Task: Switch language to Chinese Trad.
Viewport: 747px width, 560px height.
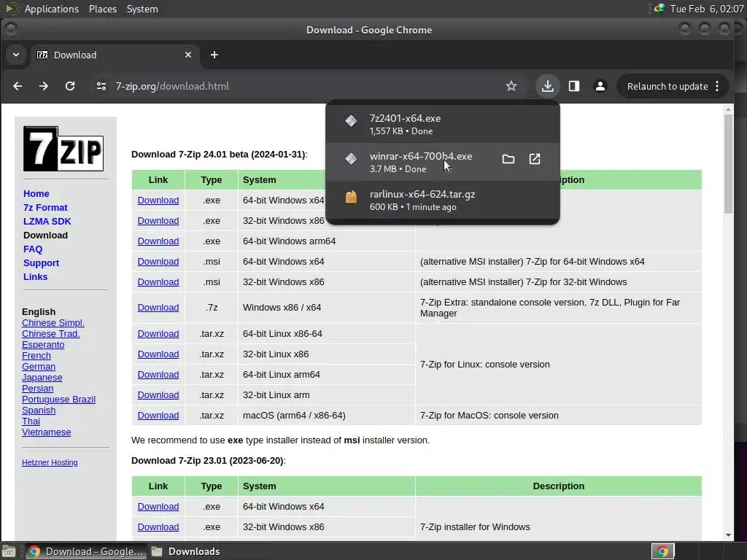Action: pyautogui.click(x=50, y=334)
